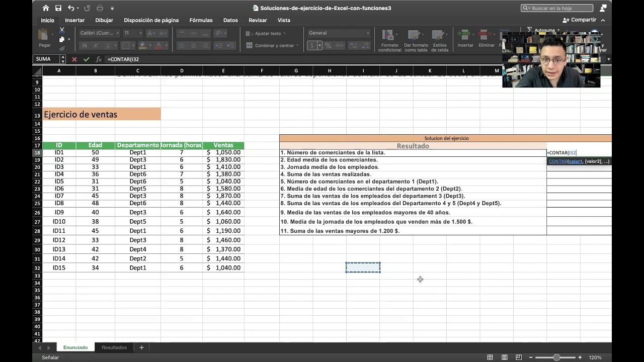Image resolution: width=644 pixels, height=362 pixels.
Task: Add a new sheet with plus button
Action: 141,347
